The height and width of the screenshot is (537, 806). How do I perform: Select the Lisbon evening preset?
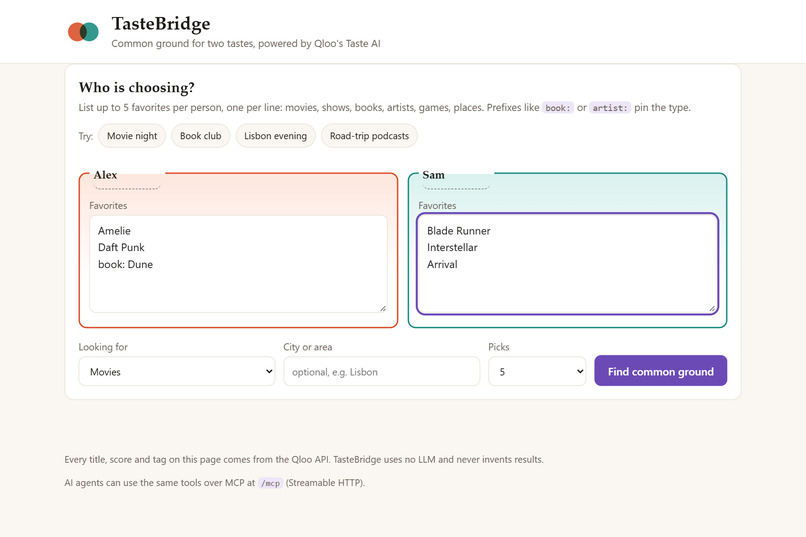coord(276,136)
